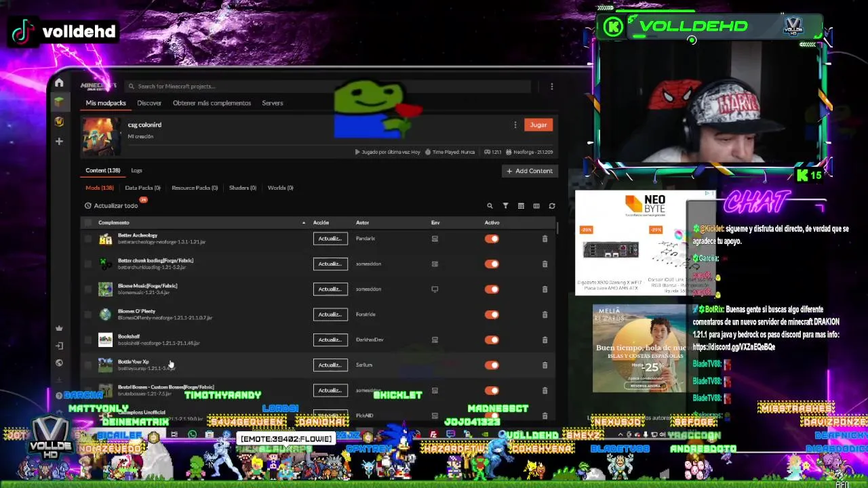
Task: Update Bottle Your Xp via its Actualiz... button
Action: pyautogui.click(x=330, y=365)
